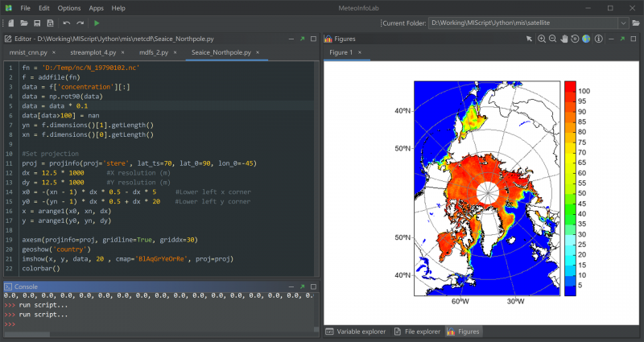Click the globe full extent icon
The image size is (644, 342).
tap(586, 39)
